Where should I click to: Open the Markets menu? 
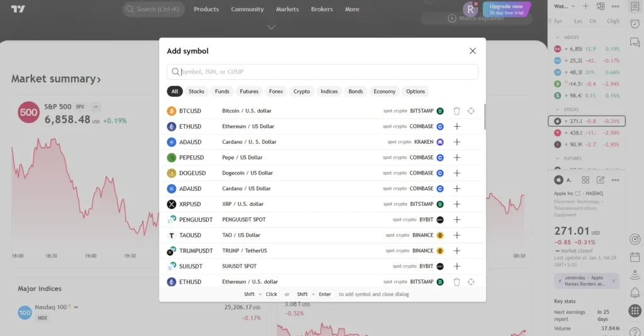(287, 9)
